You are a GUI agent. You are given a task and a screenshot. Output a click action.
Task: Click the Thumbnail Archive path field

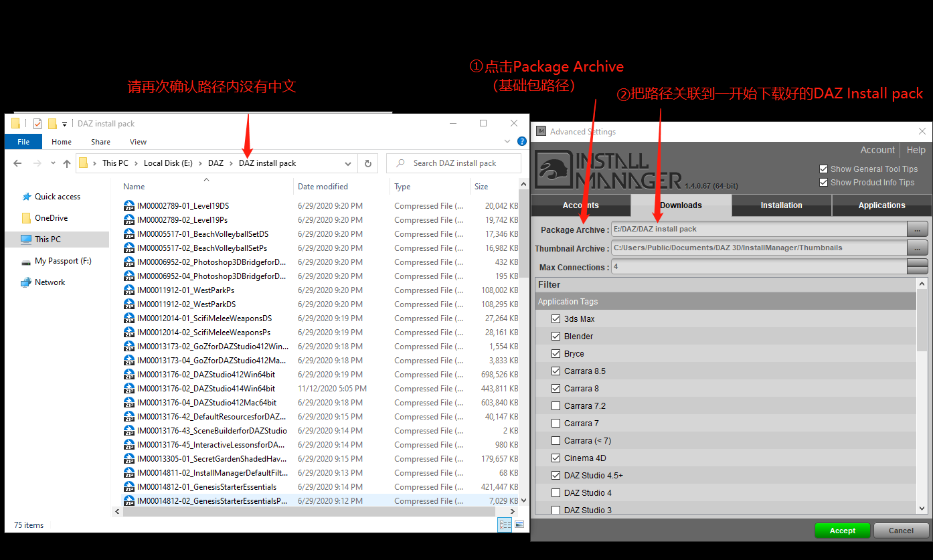coord(758,248)
